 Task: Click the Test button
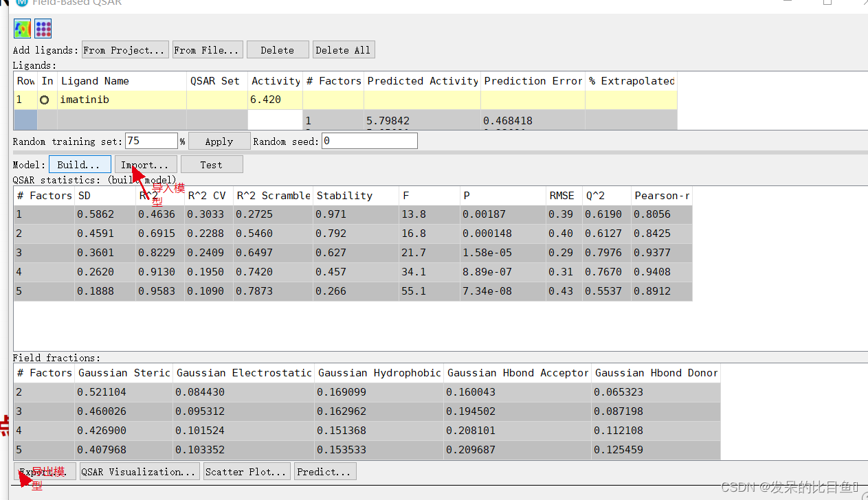click(x=212, y=165)
